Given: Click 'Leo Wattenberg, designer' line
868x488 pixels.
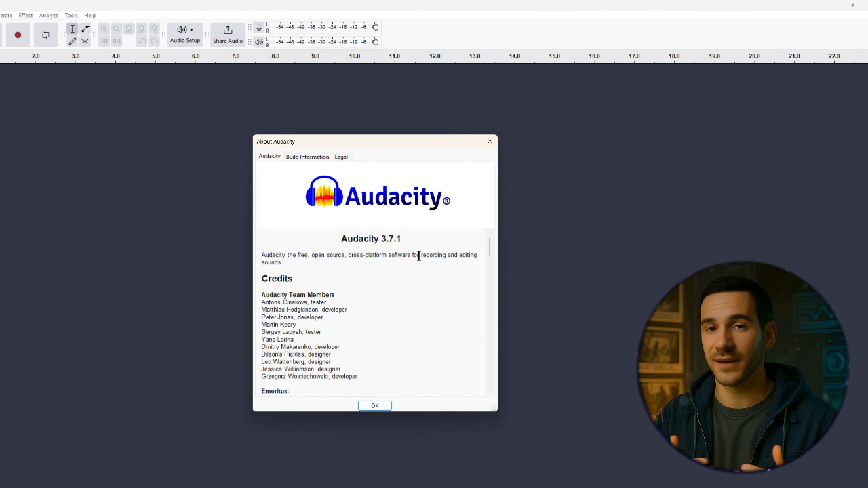Looking at the screenshot, I should click(296, 362).
